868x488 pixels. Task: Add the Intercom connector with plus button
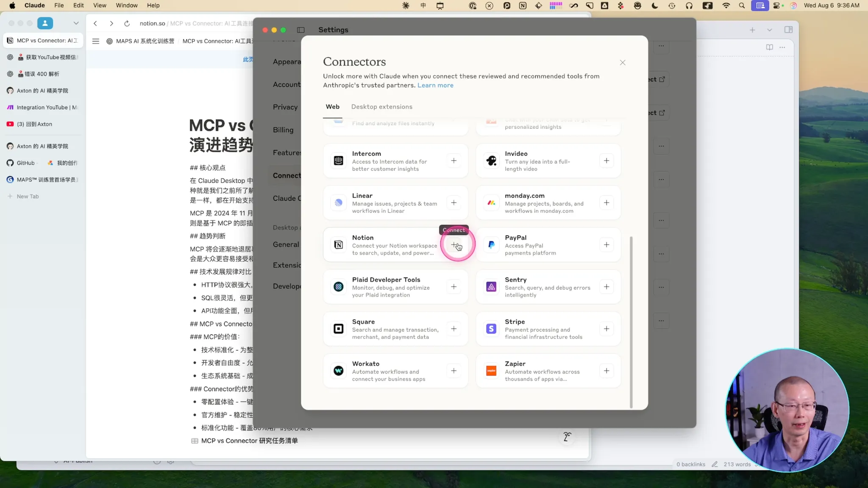click(x=453, y=161)
